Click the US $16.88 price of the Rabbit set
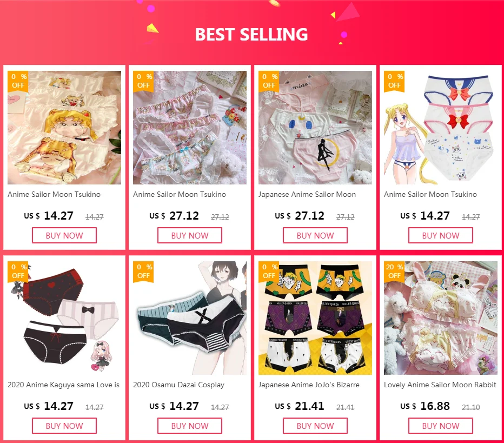 (x=425, y=406)
